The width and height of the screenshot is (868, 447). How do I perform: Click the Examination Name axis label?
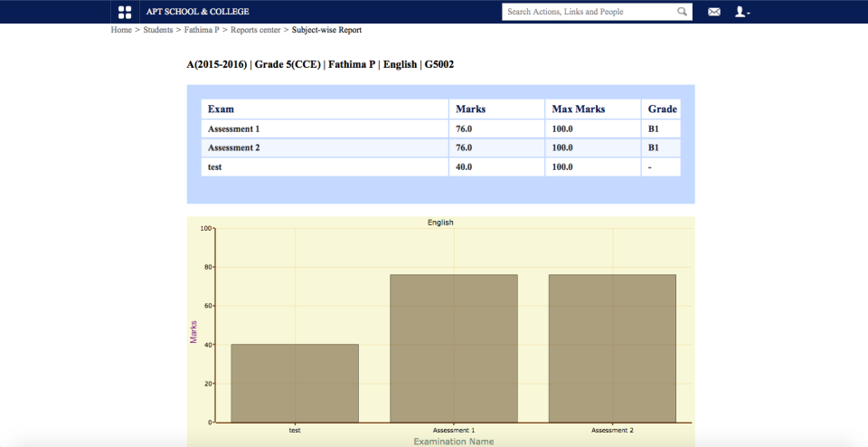[454, 441]
